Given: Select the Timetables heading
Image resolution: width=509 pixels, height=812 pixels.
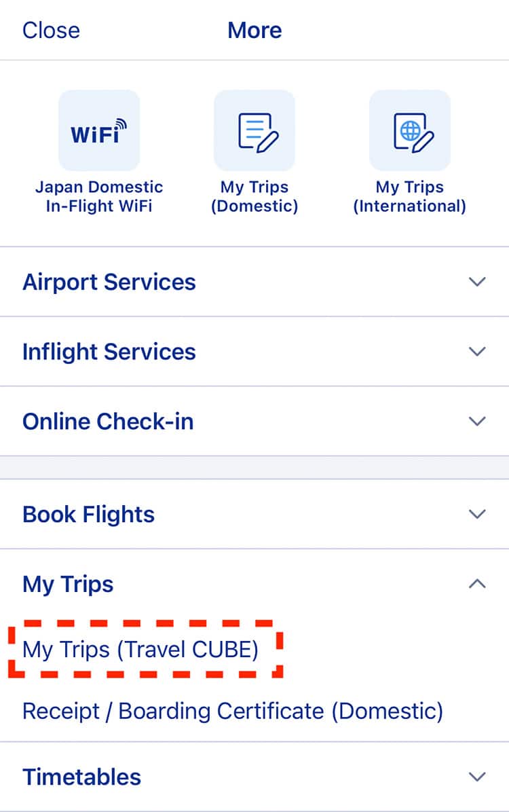Looking at the screenshot, I should pyautogui.click(x=82, y=777).
